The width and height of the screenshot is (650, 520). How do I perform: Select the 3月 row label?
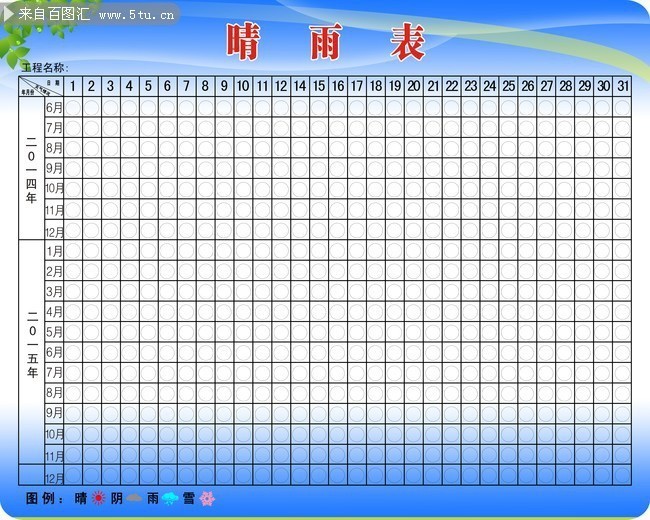click(54, 292)
